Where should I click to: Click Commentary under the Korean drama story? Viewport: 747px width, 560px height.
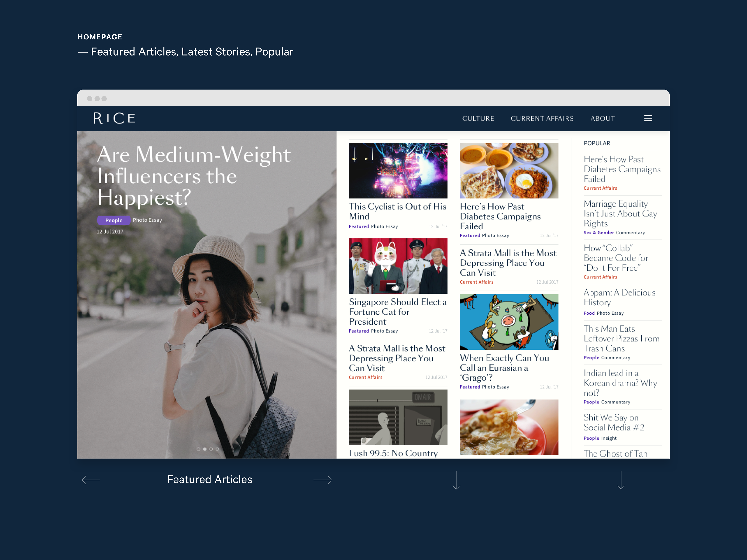(x=615, y=402)
